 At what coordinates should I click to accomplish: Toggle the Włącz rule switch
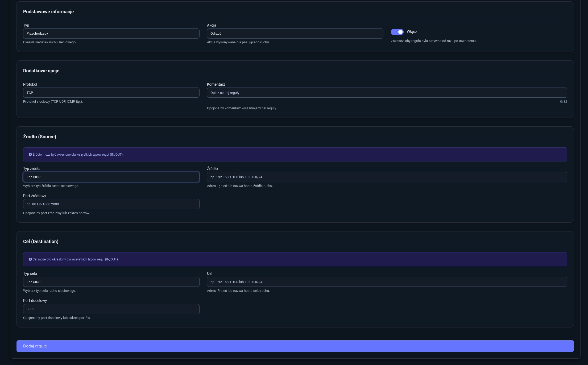397,32
